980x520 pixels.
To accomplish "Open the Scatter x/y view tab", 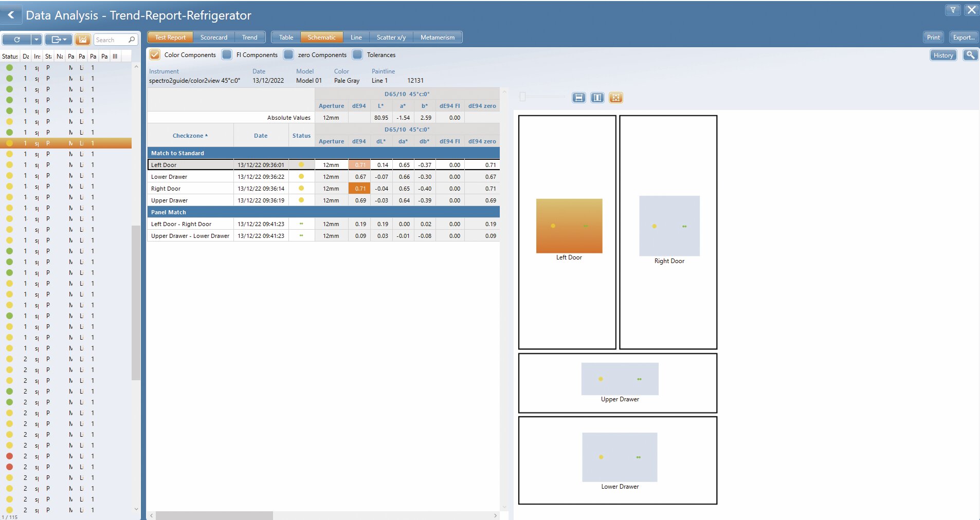I will [391, 37].
